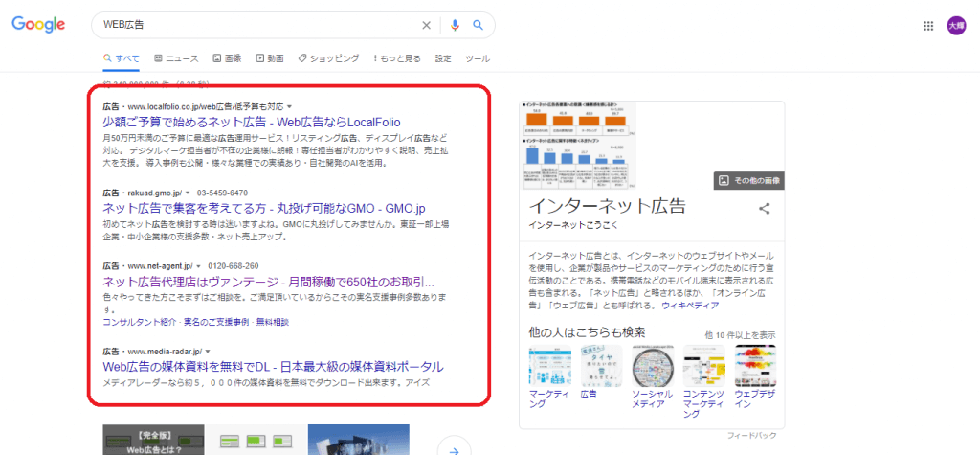980x455 pixels.
Task: Open the media-radar Web広告 ad headline
Action: click(273, 366)
